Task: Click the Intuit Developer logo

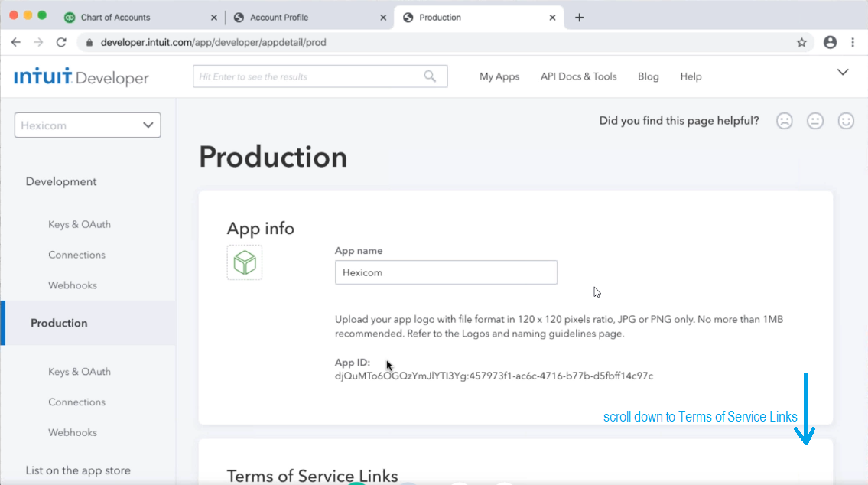Action: (x=81, y=77)
